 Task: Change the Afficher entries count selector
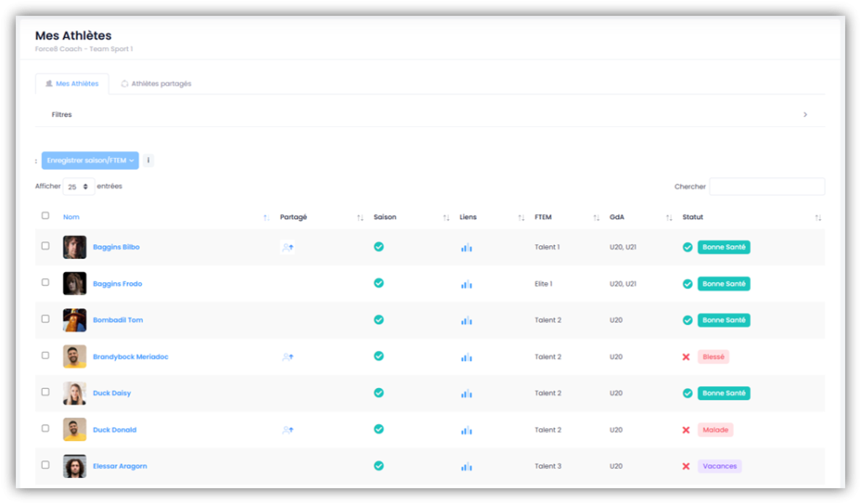77,186
